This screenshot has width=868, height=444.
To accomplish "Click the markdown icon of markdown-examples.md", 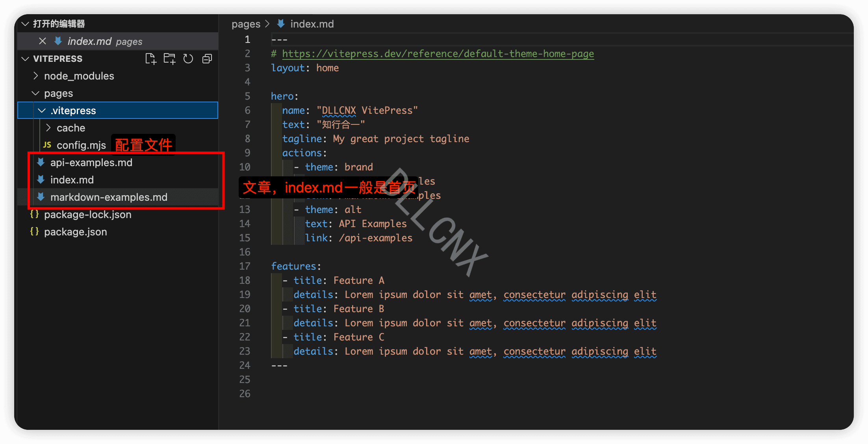I will pyautogui.click(x=41, y=197).
